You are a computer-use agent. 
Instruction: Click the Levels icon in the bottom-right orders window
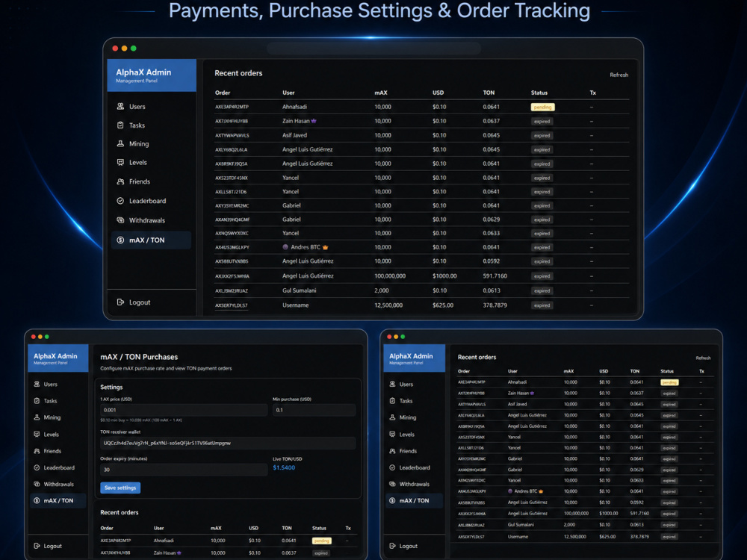pyautogui.click(x=392, y=434)
